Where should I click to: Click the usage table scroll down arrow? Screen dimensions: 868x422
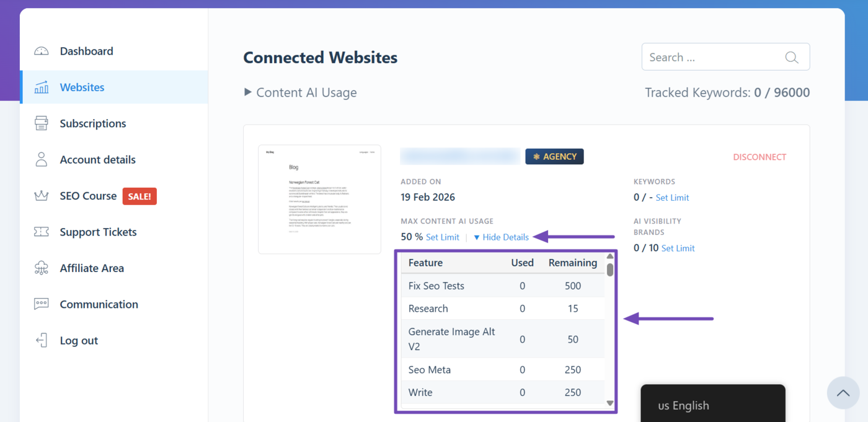(x=610, y=403)
